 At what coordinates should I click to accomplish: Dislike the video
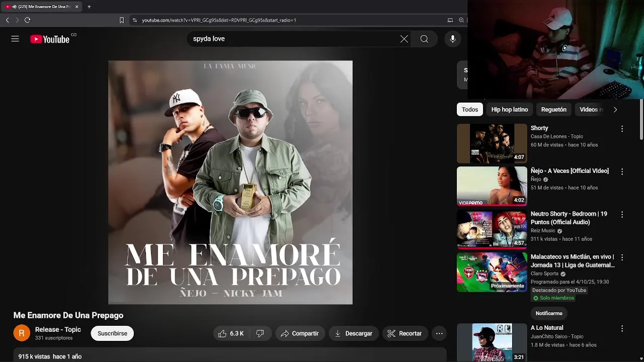pyautogui.click(x=260, y=333)
